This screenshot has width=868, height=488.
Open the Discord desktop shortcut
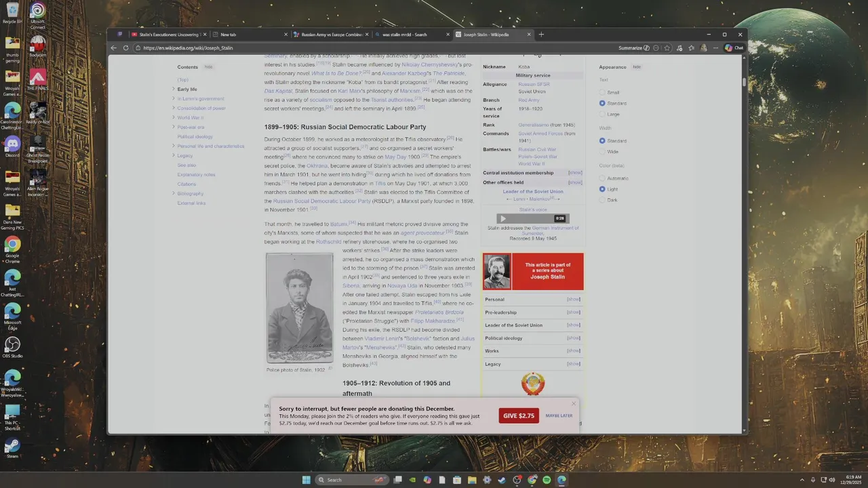(12, 146)
